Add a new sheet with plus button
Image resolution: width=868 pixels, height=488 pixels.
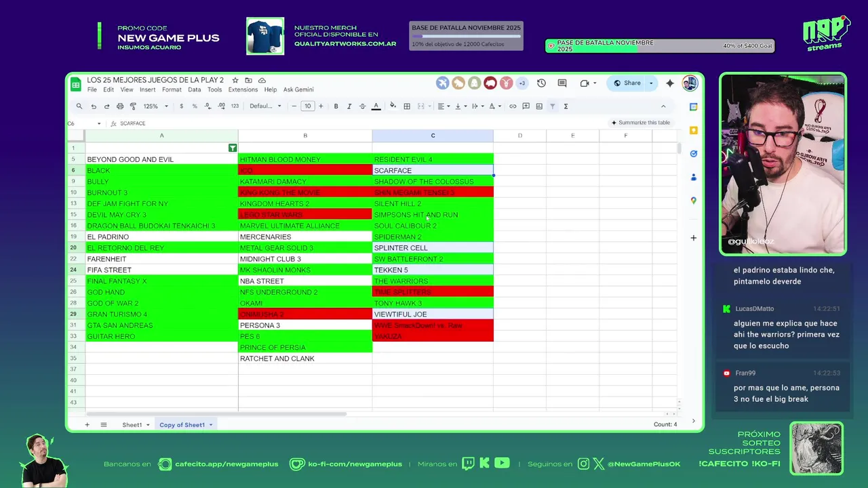point(87,424)
